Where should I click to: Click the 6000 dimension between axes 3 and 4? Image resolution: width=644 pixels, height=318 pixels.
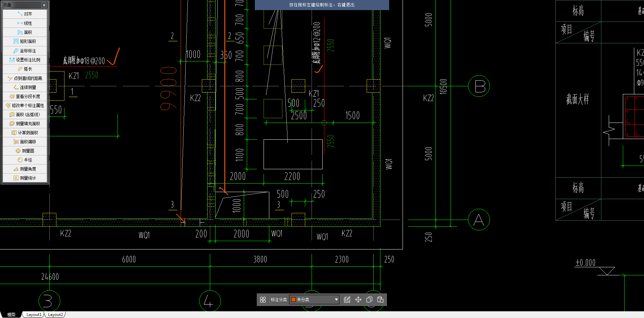pyautogui.click(x=129, y=259)
